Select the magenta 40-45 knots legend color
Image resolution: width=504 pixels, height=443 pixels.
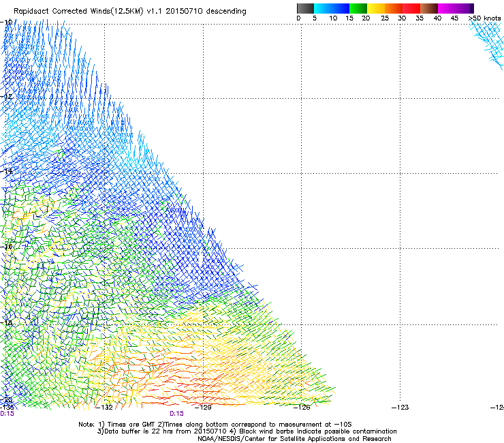click(x=447, y=8)
